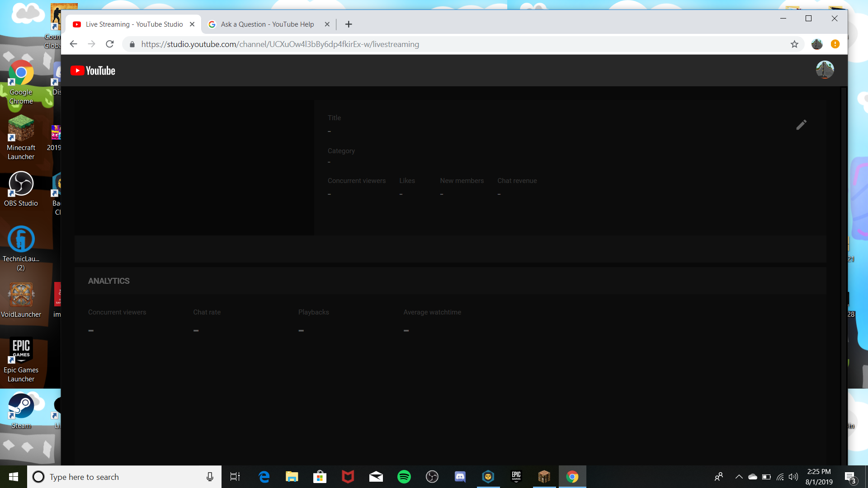This screenshot has height=488, width=868.
Task: Open Discord from the taskbar
Action: click(460, 477)
